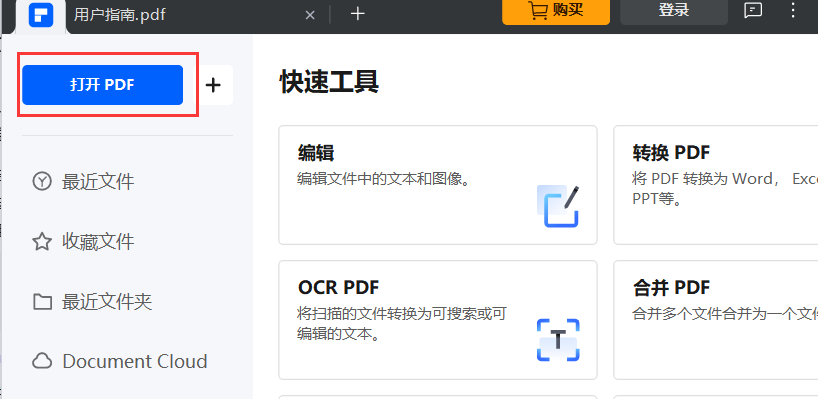Click the create PDF plus button beside 打开 PDF
Image resolution: width=818 pixels, height=399 pixels.
(213, 85)
